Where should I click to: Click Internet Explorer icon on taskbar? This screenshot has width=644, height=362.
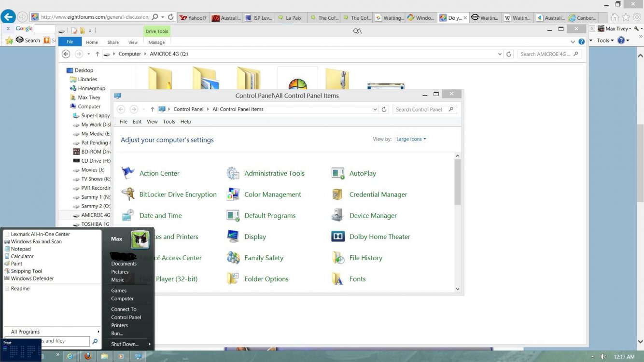[x=70, y=356]
